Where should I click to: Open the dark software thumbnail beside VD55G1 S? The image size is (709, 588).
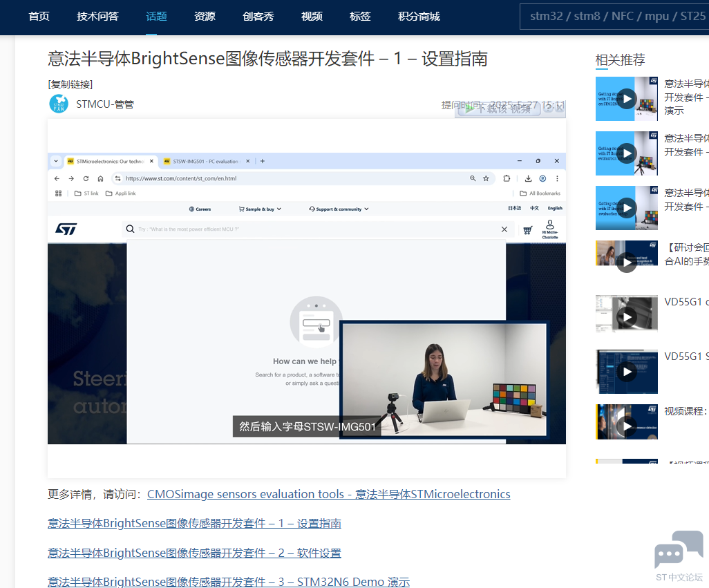(627, 372)
